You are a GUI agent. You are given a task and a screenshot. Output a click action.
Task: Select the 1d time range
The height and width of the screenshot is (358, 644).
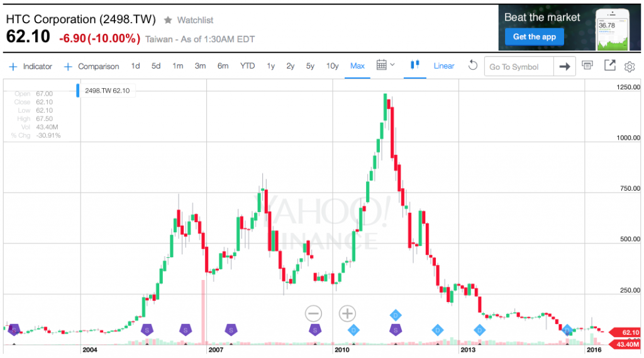[136, 66]
